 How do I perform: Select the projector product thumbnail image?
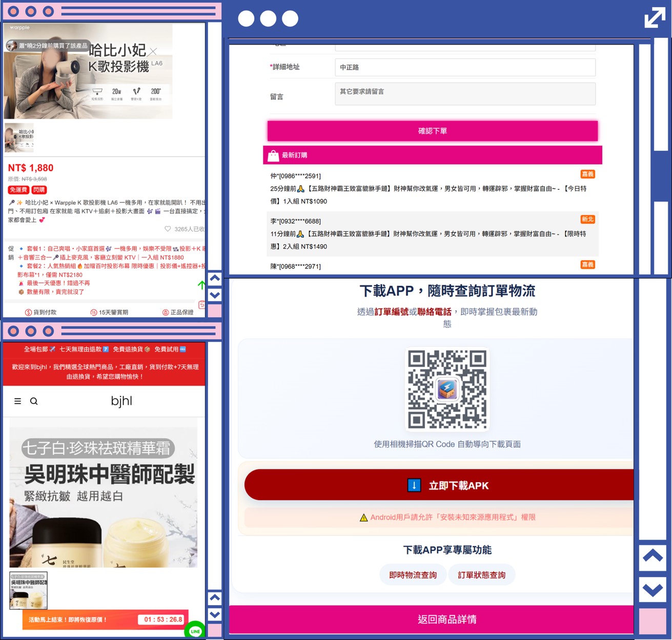(x=19, y=138)
